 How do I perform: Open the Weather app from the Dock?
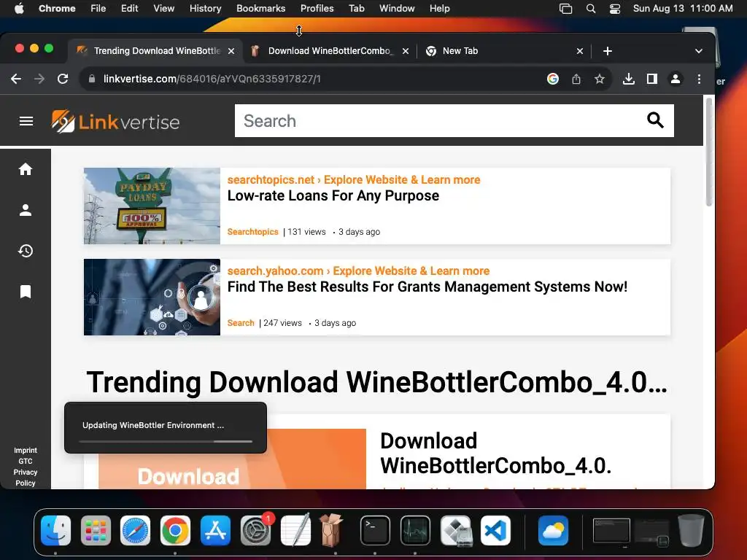click(553, 530)
